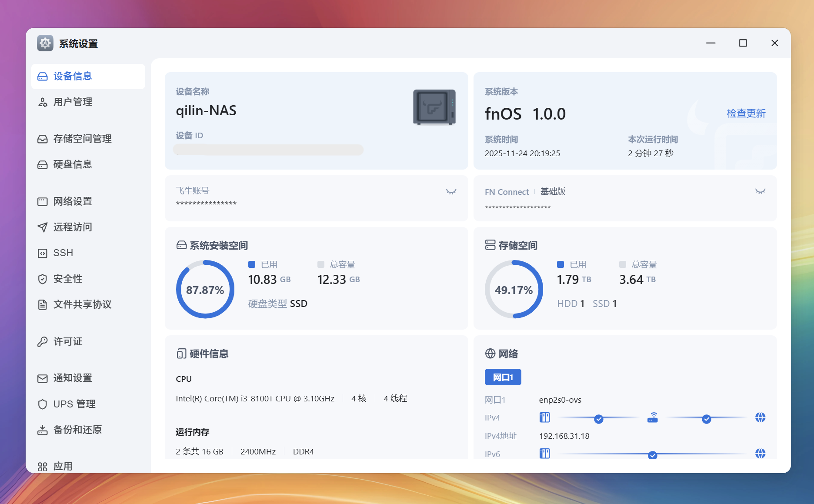This screenshot has width=814, height=504.
Task: Click IPv4 checkmark between router and internet
Action: coord(707,419)
